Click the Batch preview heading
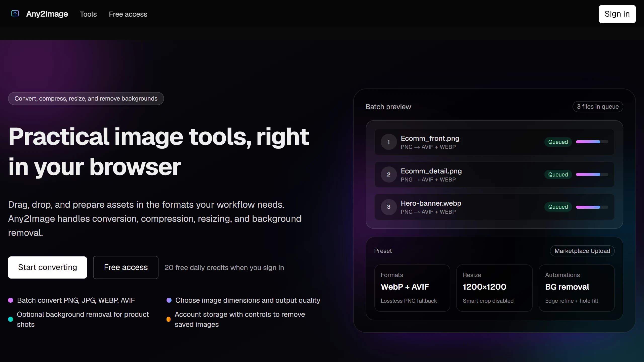Screen dimensions: 644x362 tap(388, 107)
